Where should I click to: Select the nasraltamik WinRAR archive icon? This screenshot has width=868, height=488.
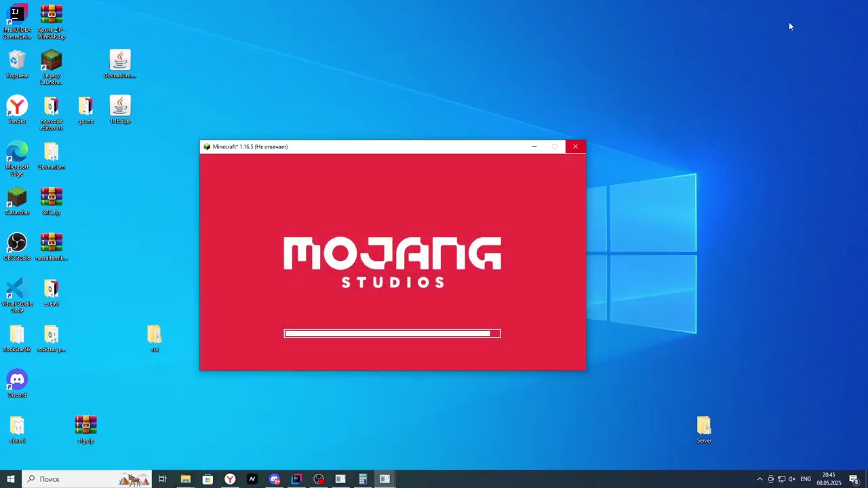(x=52, y=247)
